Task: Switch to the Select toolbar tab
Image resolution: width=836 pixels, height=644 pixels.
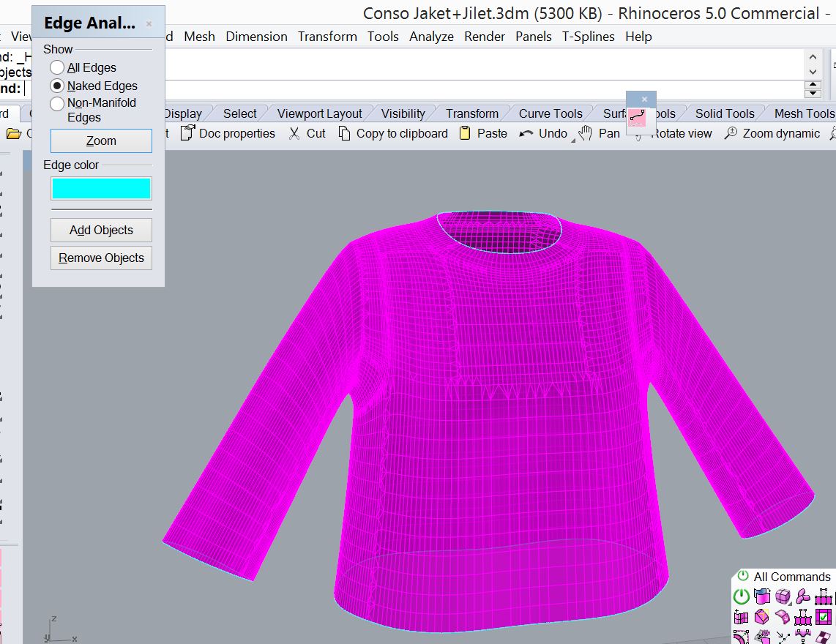Action: click(x=240, y=113)
